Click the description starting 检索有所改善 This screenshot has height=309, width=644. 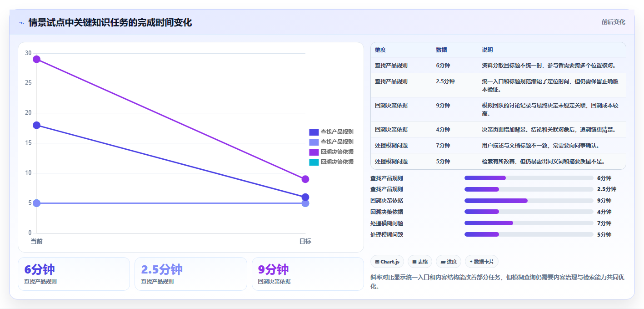(x=543, y=161)
